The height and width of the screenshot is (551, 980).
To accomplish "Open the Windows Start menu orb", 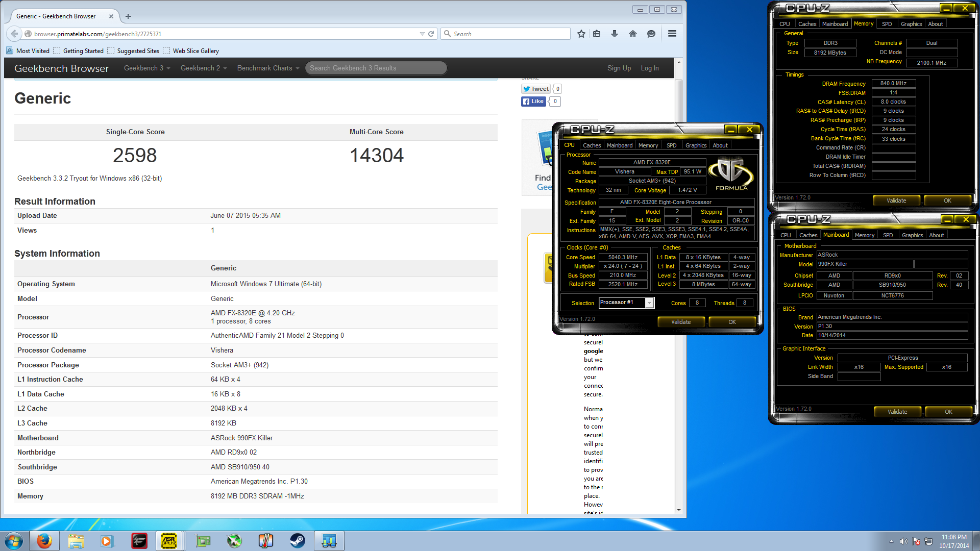I will [14, 541].
